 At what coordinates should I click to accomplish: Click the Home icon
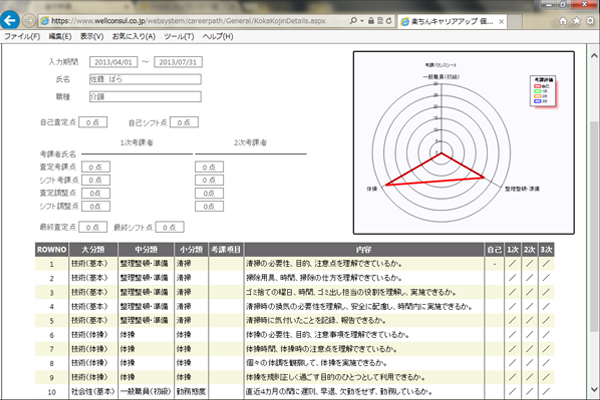tap(563, 21)
